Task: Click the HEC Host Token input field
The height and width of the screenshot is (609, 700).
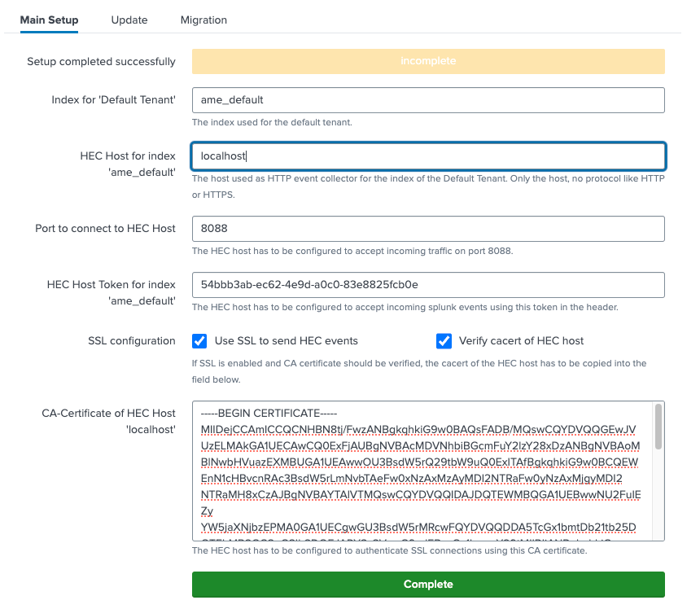Action: pyautogui.click(x=428, y=285)
